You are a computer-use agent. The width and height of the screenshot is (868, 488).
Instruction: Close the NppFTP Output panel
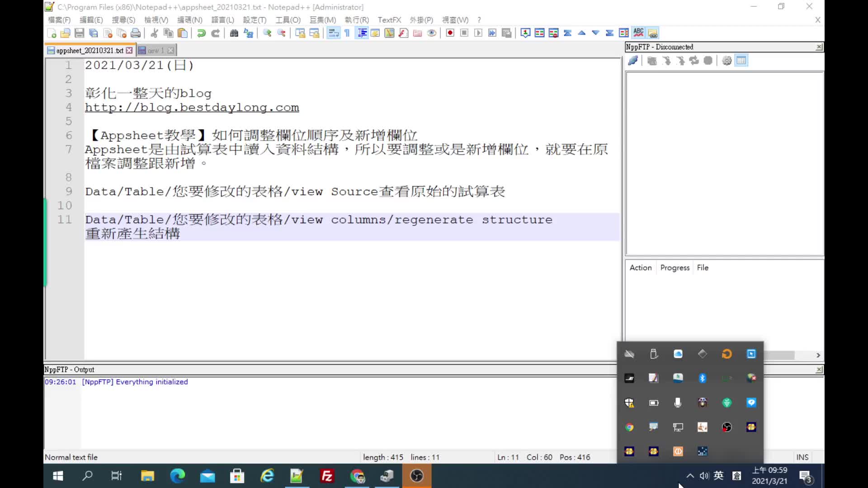point(819,370)
